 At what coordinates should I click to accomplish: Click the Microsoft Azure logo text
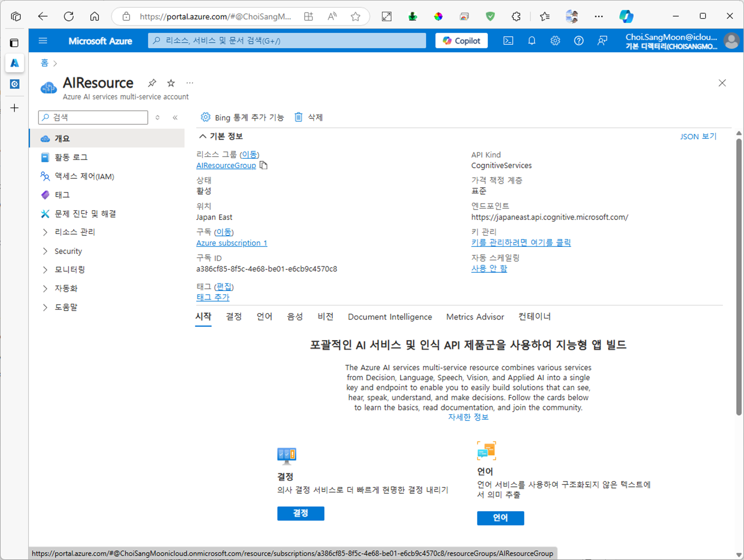pos(100,41)
